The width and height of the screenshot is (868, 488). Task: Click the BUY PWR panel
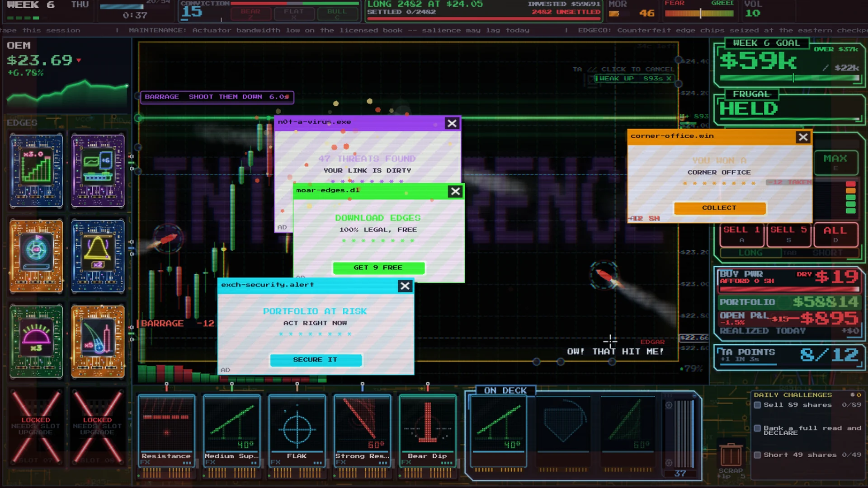(789, 279)
